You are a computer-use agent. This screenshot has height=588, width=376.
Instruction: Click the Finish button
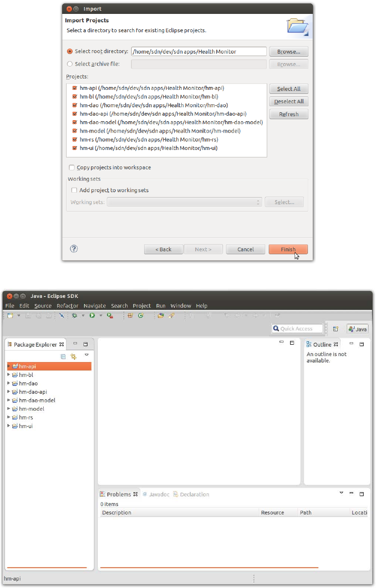(288, 249)
